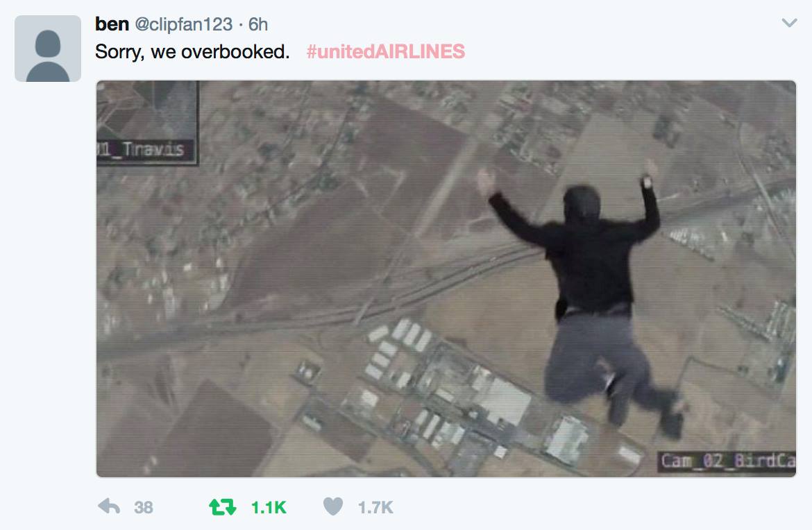Click the 01_Travis caption text
This screenshot has height=530, width=812.
141,150
